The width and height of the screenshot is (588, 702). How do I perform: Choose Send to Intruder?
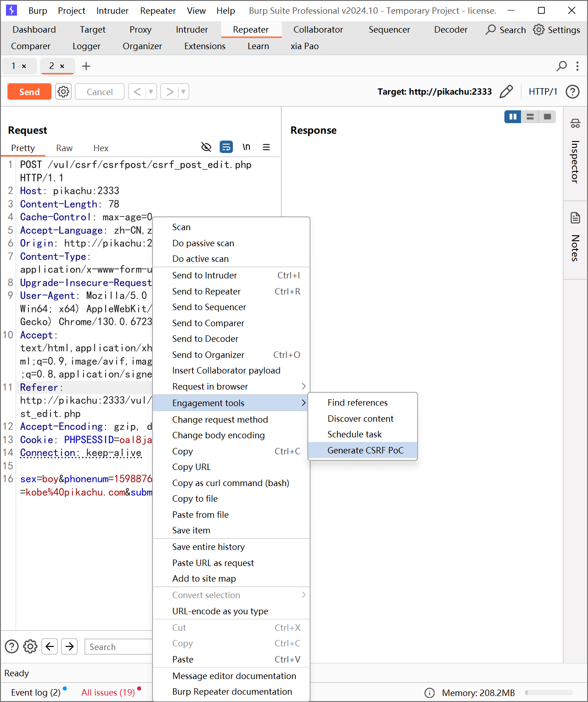(231, 275)
